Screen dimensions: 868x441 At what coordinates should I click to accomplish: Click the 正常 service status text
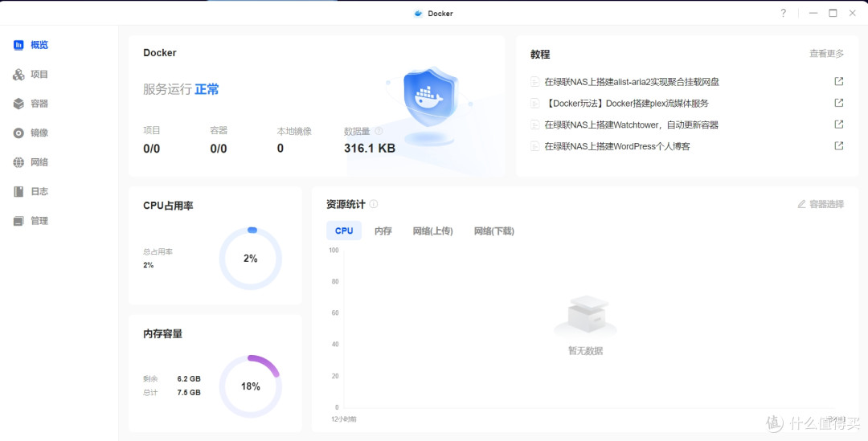(x=207, y=89)
